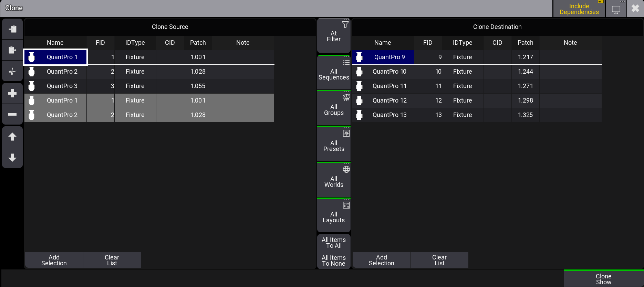Click the fixture icon of destination QuantPro 12

[359, 100]
